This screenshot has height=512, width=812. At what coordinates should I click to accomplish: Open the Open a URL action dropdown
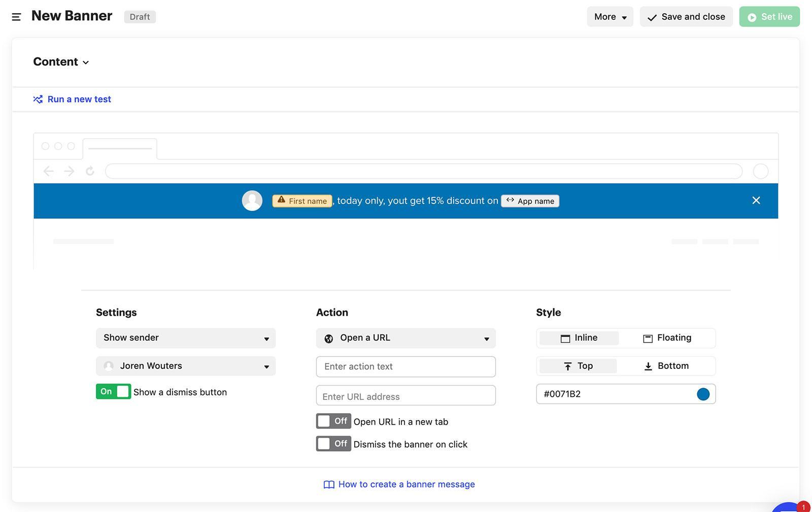coord(406,338)
